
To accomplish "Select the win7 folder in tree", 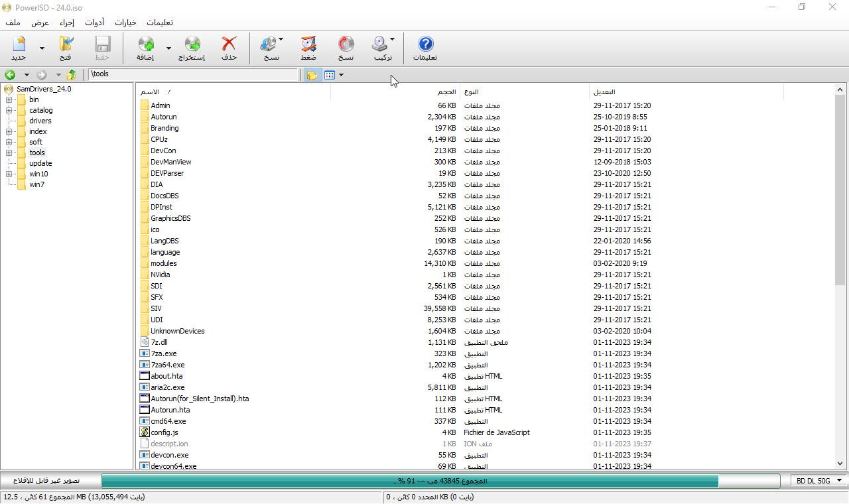I will (36, 184).
